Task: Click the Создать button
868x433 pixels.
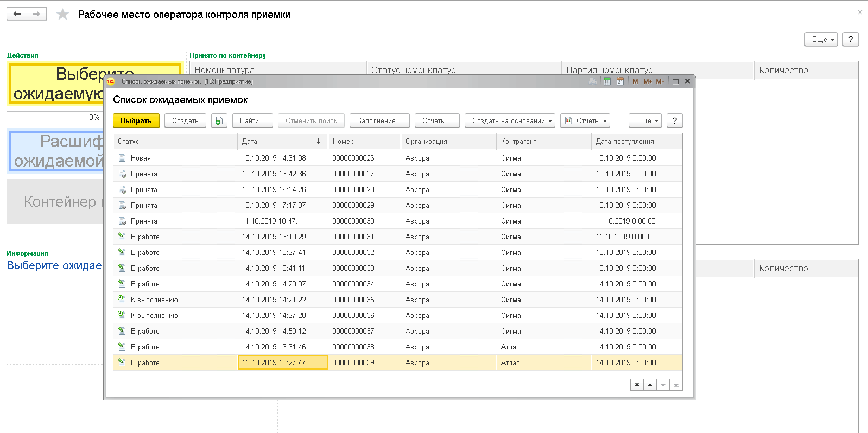Action: click(185, 120)
